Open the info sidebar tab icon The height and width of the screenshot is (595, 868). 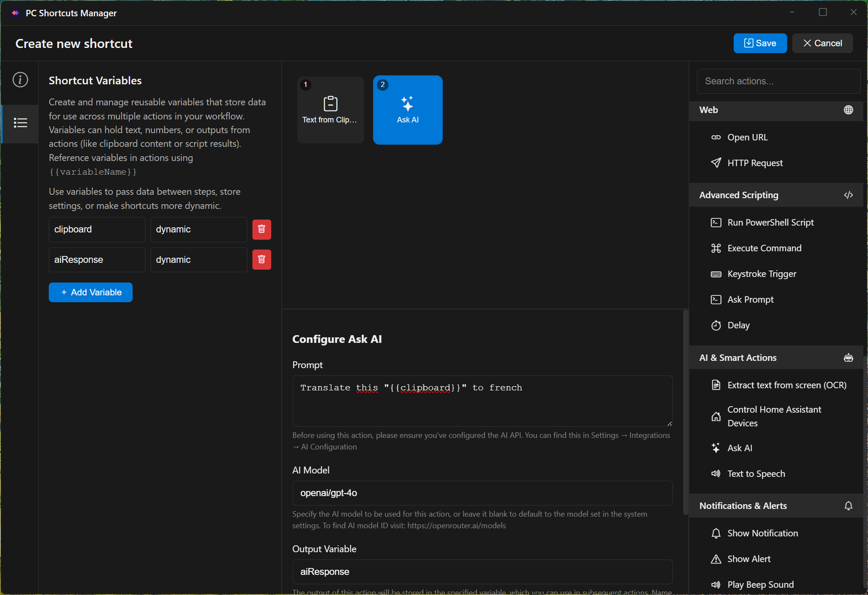tap(20, 80)
